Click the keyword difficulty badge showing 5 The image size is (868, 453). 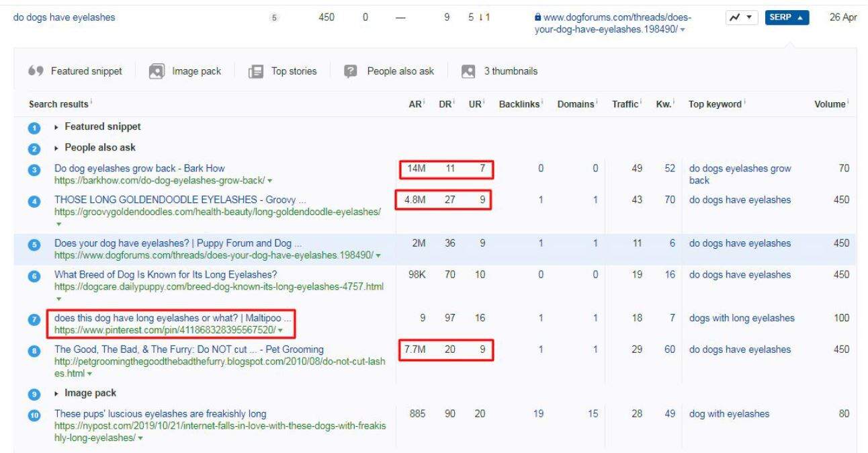click(273, 18)
